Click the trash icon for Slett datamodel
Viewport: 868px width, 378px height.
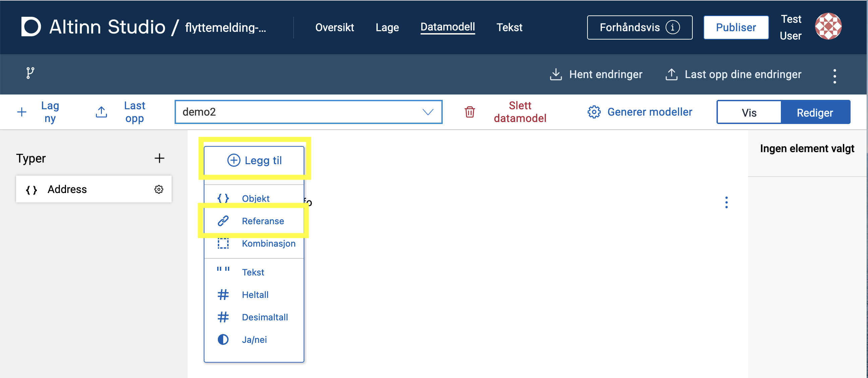coord(470,112)
